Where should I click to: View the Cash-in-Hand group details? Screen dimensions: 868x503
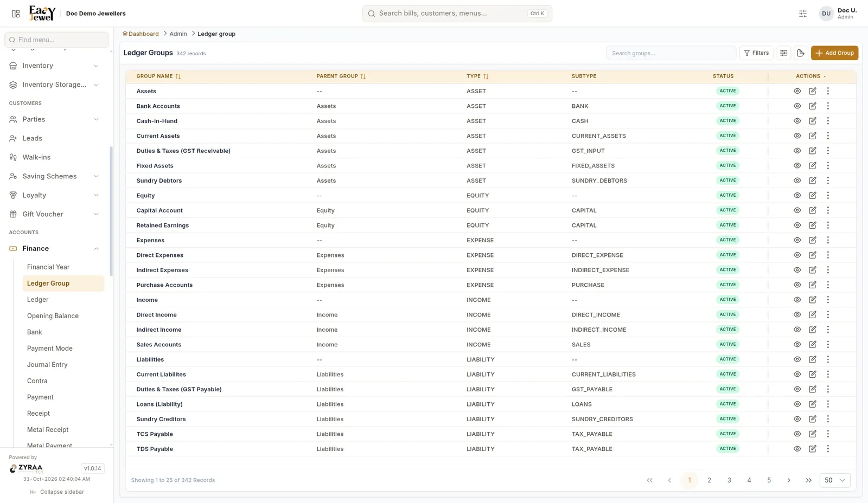(797, 121)
